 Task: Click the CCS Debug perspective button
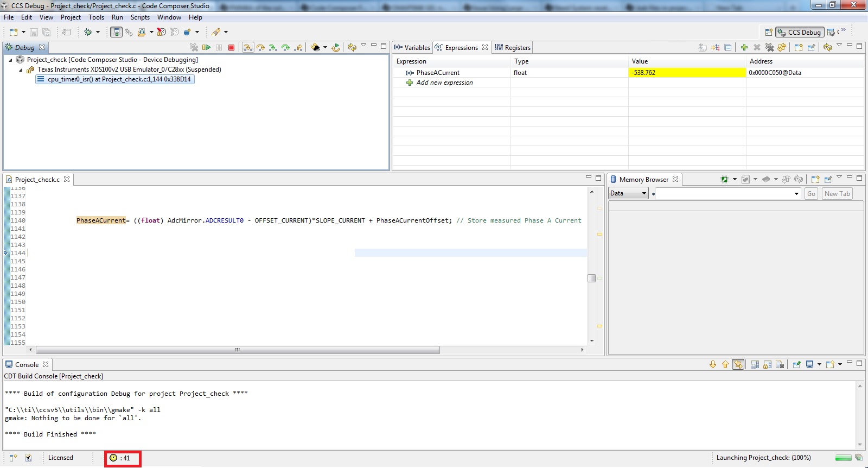(800, 33)
